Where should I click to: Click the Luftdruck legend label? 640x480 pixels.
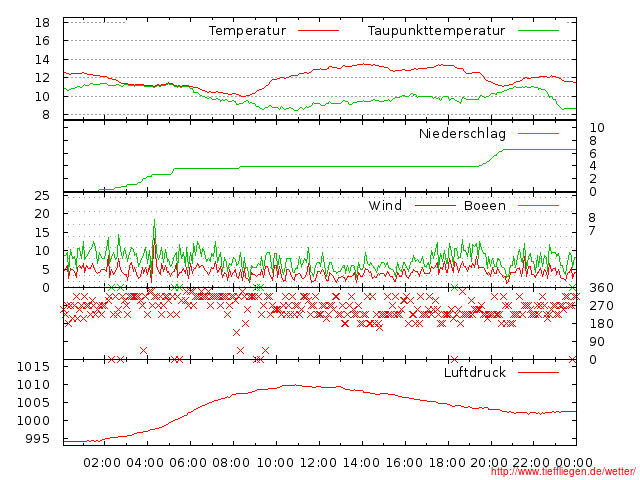point(474,372)
